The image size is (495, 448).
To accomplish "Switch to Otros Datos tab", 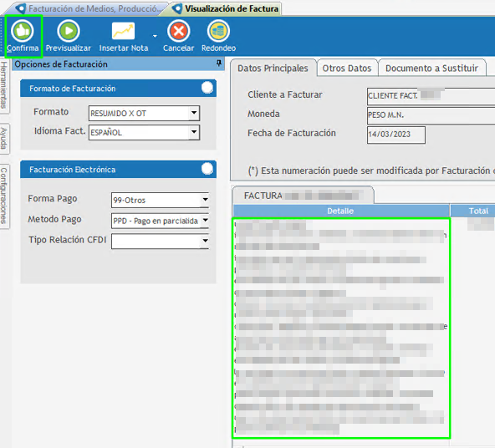I will click(347, 69).
